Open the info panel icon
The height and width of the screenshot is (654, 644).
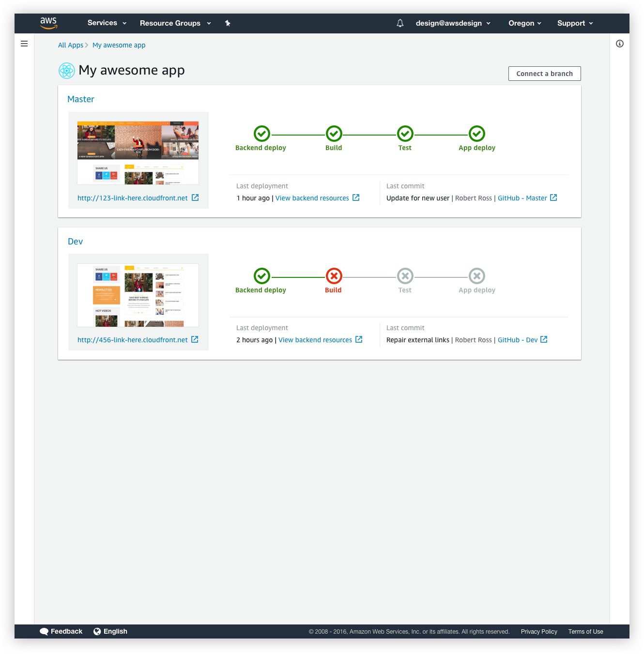point(620,44)
